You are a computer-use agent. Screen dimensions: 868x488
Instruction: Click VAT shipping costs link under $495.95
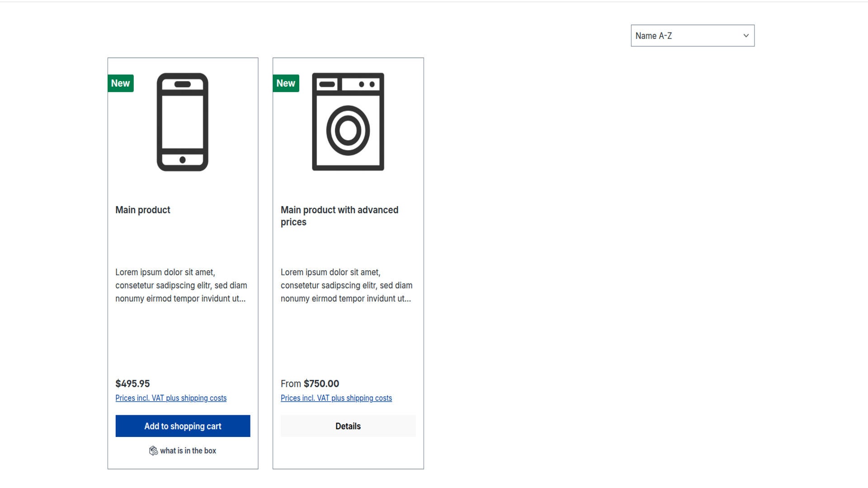coord(171,398)
